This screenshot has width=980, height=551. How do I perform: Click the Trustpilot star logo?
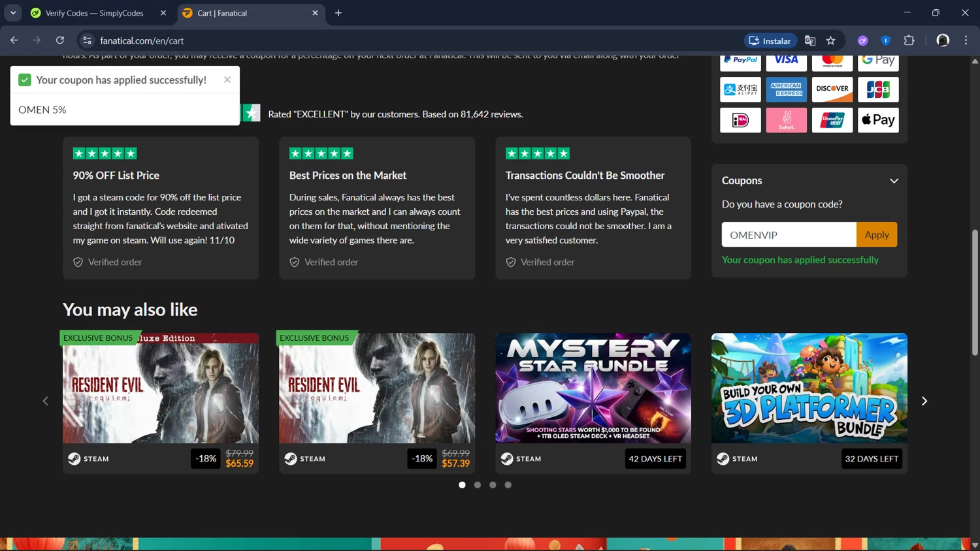[x=251, y=113]
